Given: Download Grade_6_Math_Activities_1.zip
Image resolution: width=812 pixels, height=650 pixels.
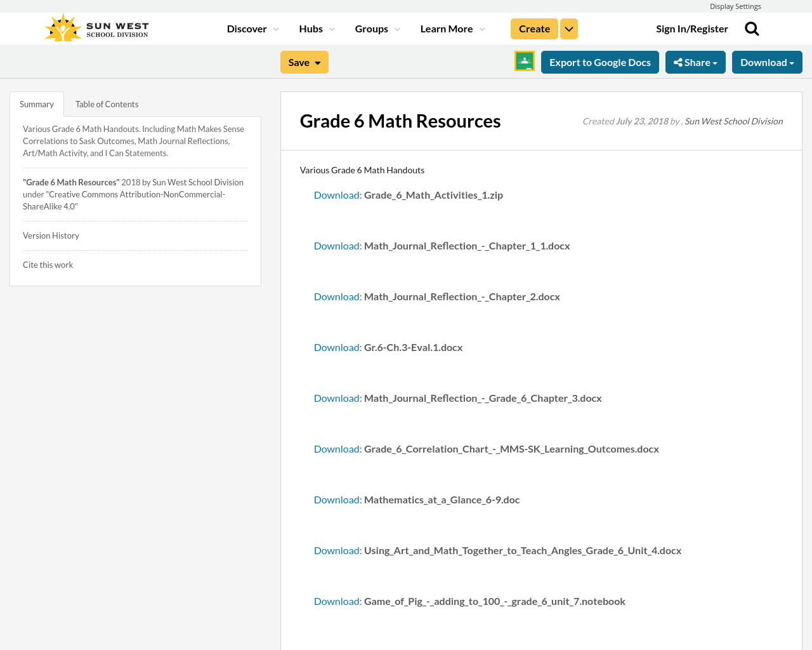Looking at the screenshot, I should (337, 195).
